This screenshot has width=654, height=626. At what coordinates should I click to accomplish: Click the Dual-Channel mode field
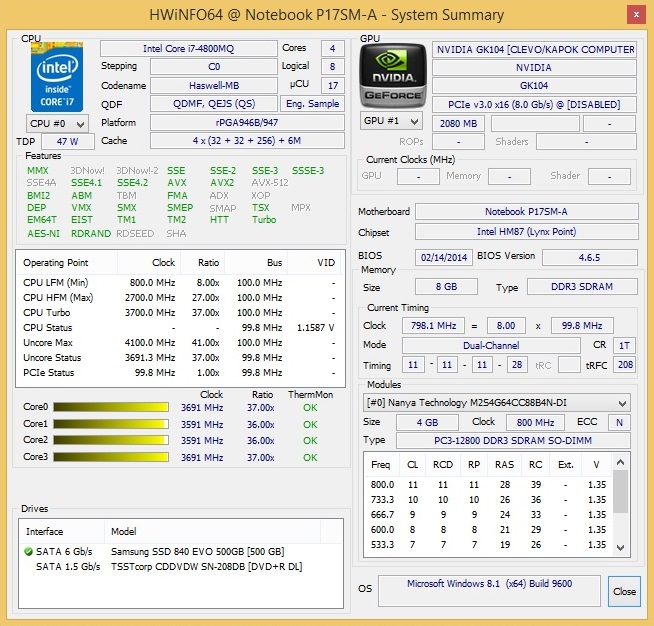pos(491,345)
